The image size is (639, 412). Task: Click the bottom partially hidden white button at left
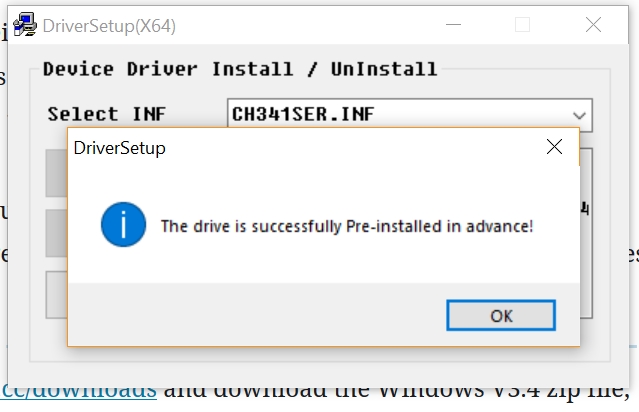pos(56,294)
